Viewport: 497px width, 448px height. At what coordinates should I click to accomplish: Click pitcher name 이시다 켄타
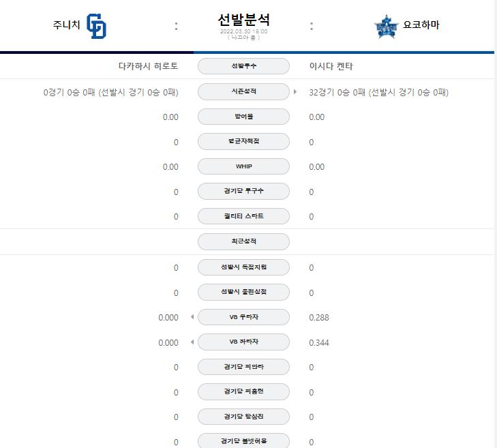coord(331,66)
